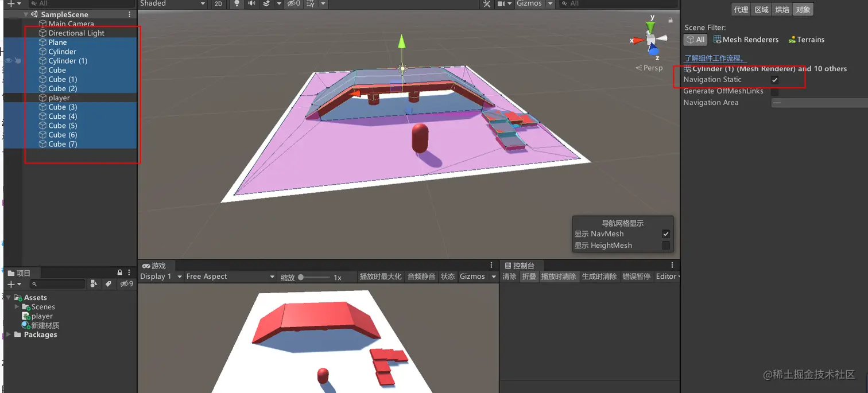The height and width of the screenshot is (393, 868).
Task: Open Navigation Area dropdown
Action: pyautogui.click(x=819, y=103)
